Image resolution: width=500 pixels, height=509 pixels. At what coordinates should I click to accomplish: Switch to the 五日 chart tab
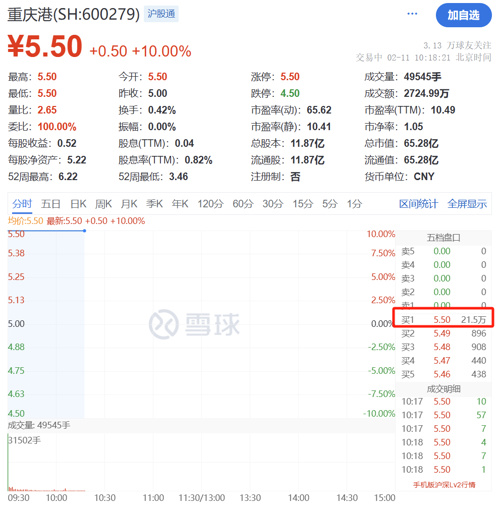(51, 203)
